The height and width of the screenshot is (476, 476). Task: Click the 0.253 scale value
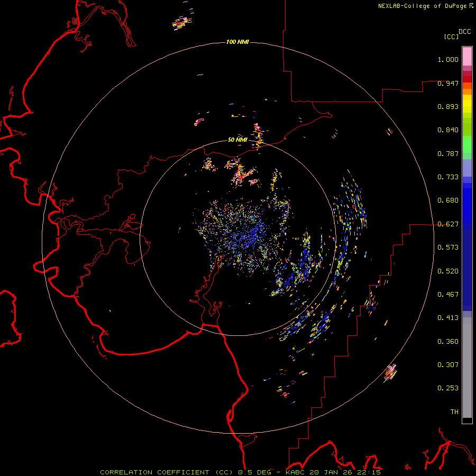[x=448, y=388]
